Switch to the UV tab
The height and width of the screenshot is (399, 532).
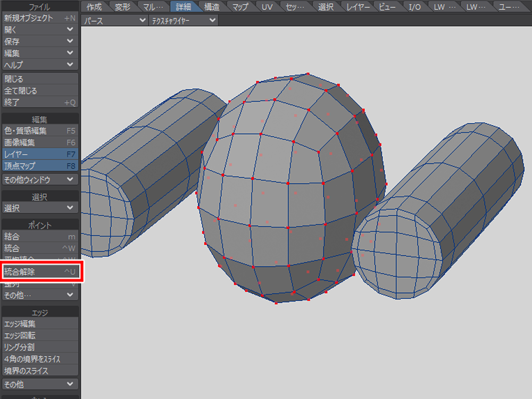tap(267, 6)
